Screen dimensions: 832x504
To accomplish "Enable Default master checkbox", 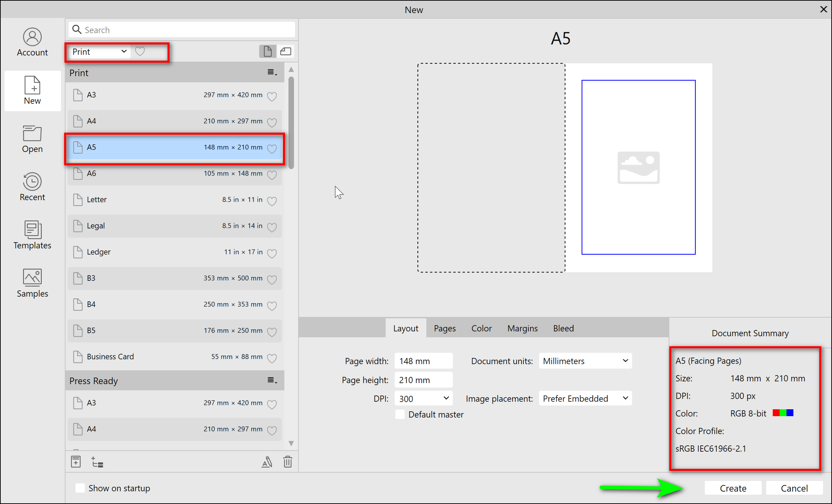I will (x=400, y=414).
